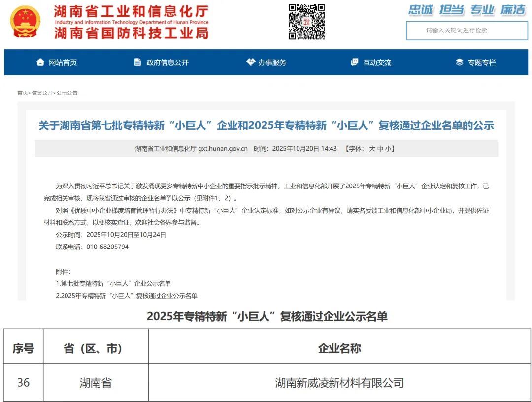Open 互动交流 in the navigation bar
532x402 pixels.
click(x=377, y=62)
